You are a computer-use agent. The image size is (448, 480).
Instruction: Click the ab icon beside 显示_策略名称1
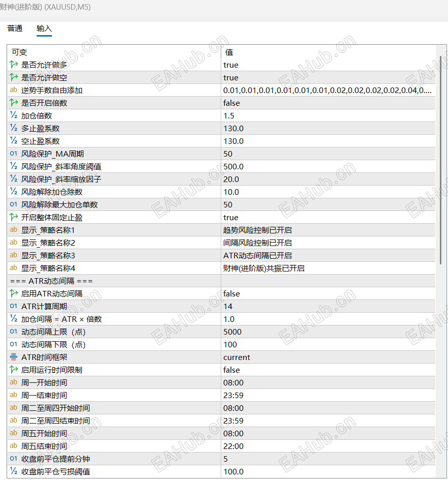click(x=13, y=230)
